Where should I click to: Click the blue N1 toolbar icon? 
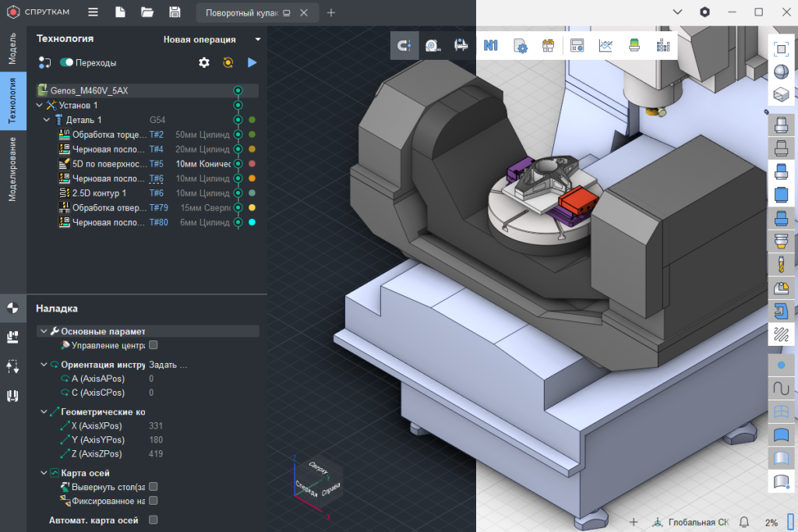490,46
